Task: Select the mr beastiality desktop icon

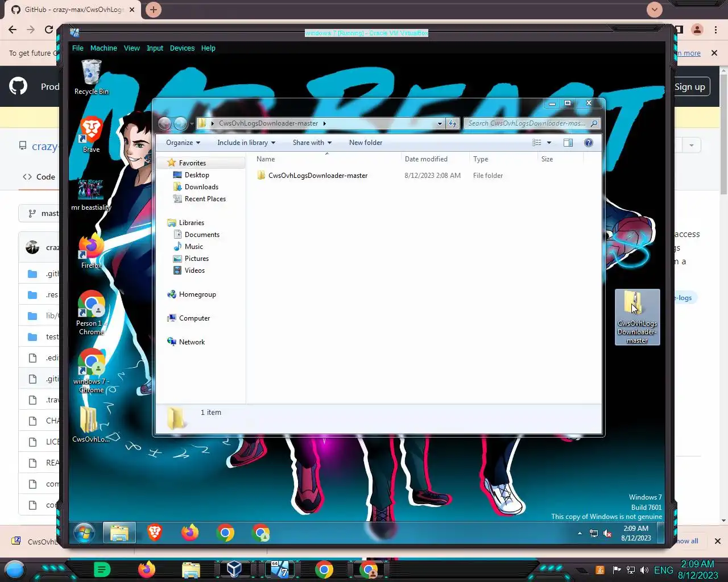Action: tap(91, 194)
